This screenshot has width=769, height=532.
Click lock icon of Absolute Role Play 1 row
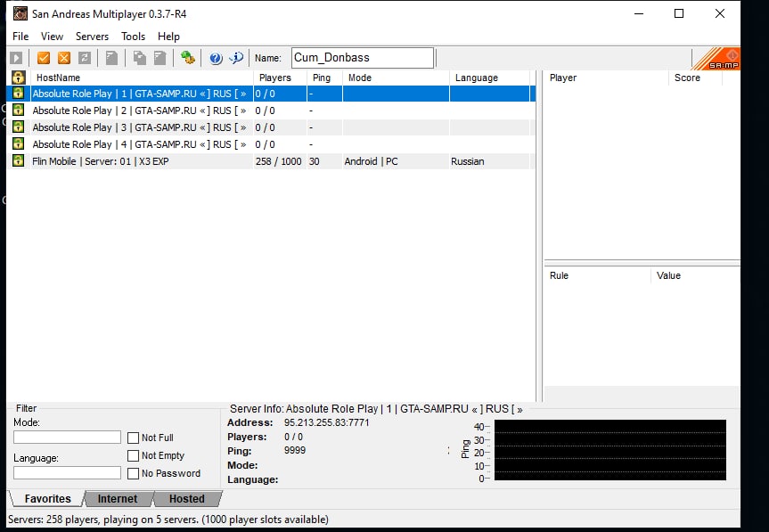(x=18, y=94)
